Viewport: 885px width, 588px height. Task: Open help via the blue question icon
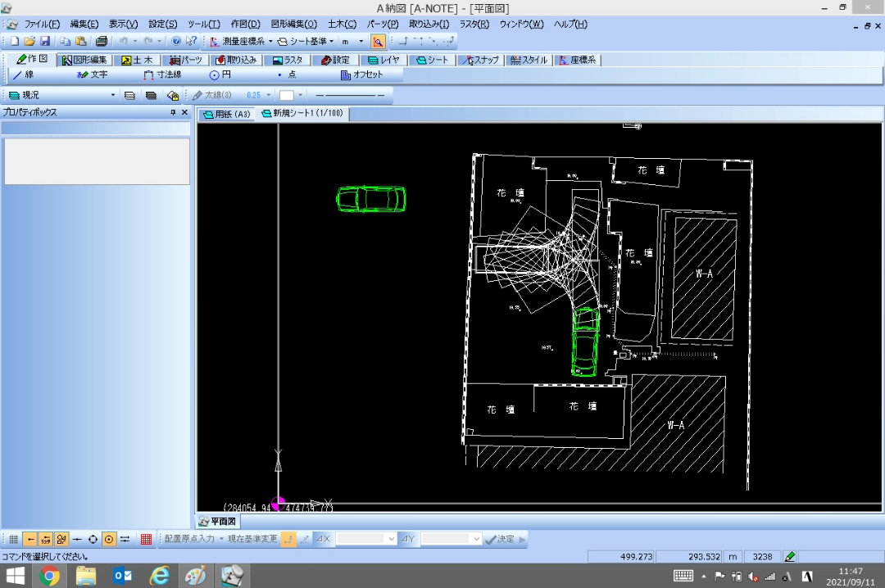[x=176, y=41]
